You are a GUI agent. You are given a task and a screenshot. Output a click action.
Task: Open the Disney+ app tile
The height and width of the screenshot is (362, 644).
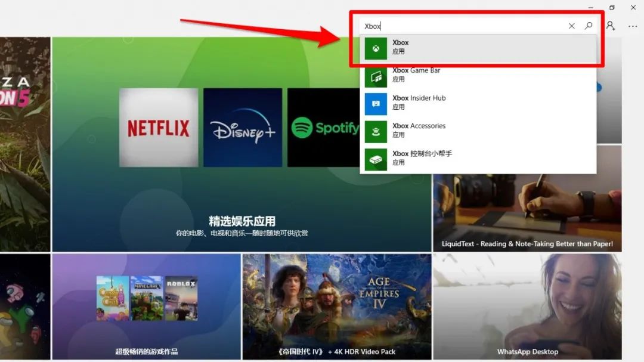coord(243,128)
